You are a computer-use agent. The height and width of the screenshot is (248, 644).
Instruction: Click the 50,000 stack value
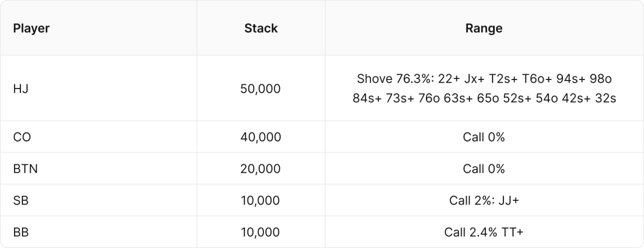pyautogui.click(x=261, y=89)
